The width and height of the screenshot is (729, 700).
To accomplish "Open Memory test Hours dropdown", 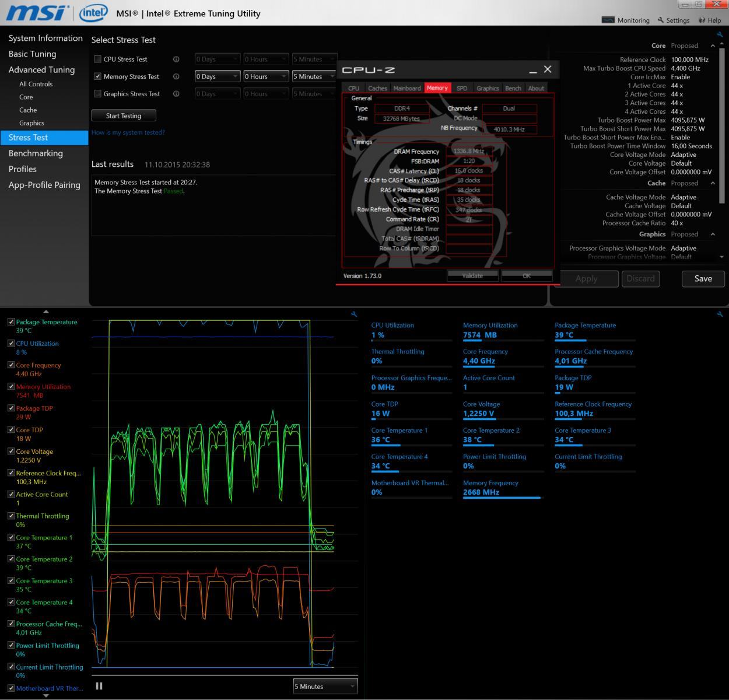I will click(x=266, y=76).
